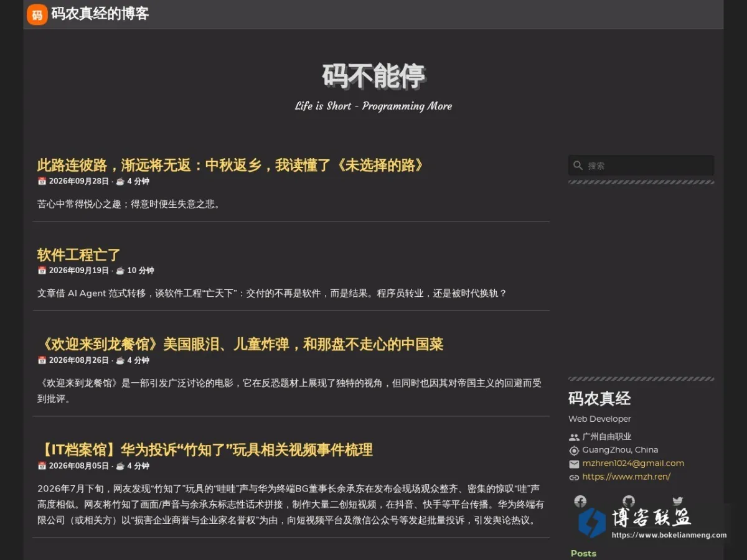
Task: Click the calendar icon beside 2026年09月28日
Action: click(x=42, y=182)
